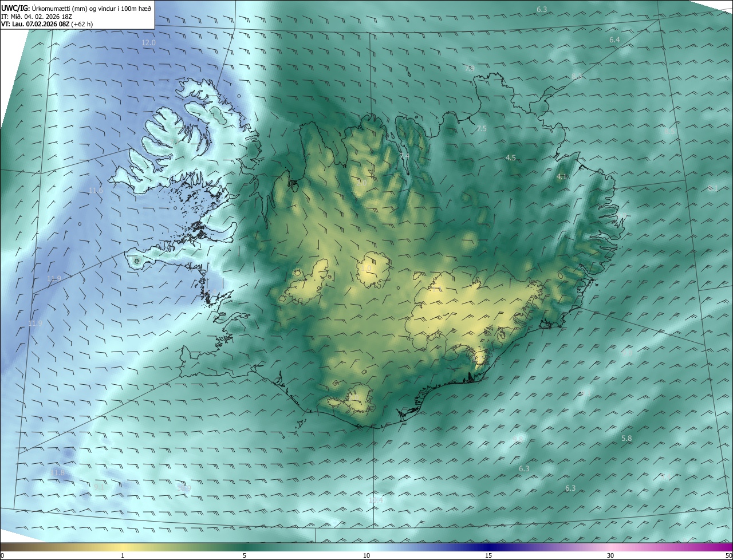Click the 12.0 value label on the map
This screenshot has height=560, width=733.
pyautogui.click(x=148, y=43)
